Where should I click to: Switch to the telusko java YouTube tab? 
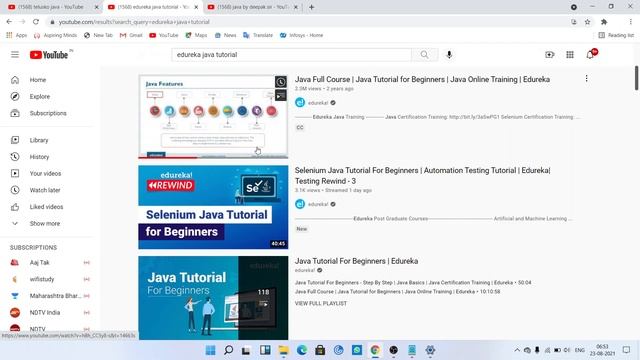[x=51, y=7]
